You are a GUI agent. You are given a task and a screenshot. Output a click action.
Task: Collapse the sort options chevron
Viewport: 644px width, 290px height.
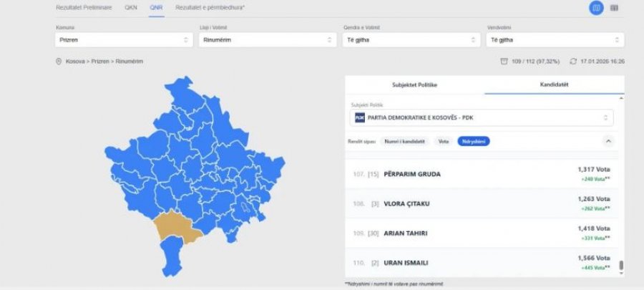click(608, 141)
